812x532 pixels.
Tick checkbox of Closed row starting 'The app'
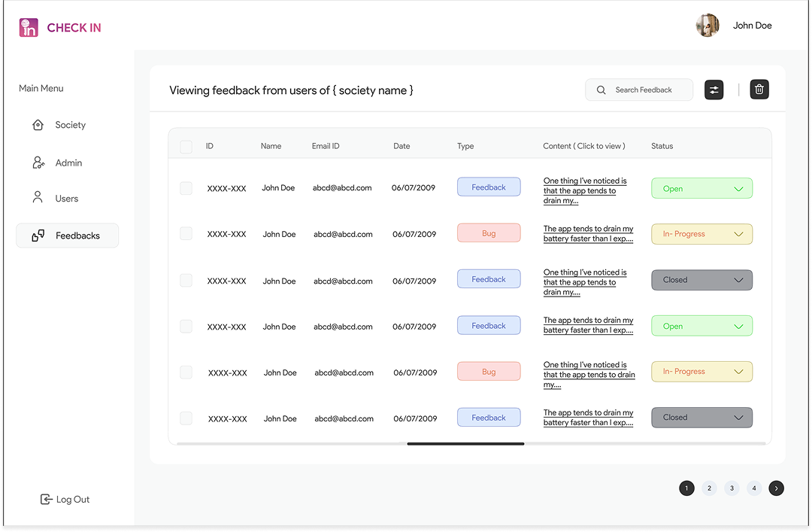(x=186, y=418)
